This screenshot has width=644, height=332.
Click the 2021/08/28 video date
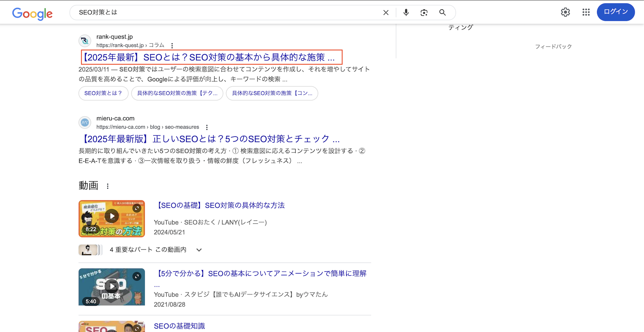point(169,304)
